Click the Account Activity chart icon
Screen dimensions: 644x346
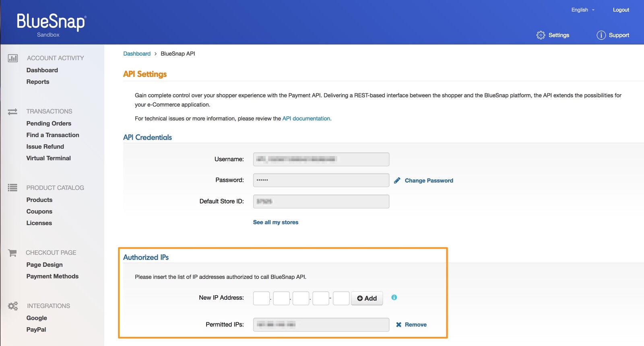[x=13, y=58]
